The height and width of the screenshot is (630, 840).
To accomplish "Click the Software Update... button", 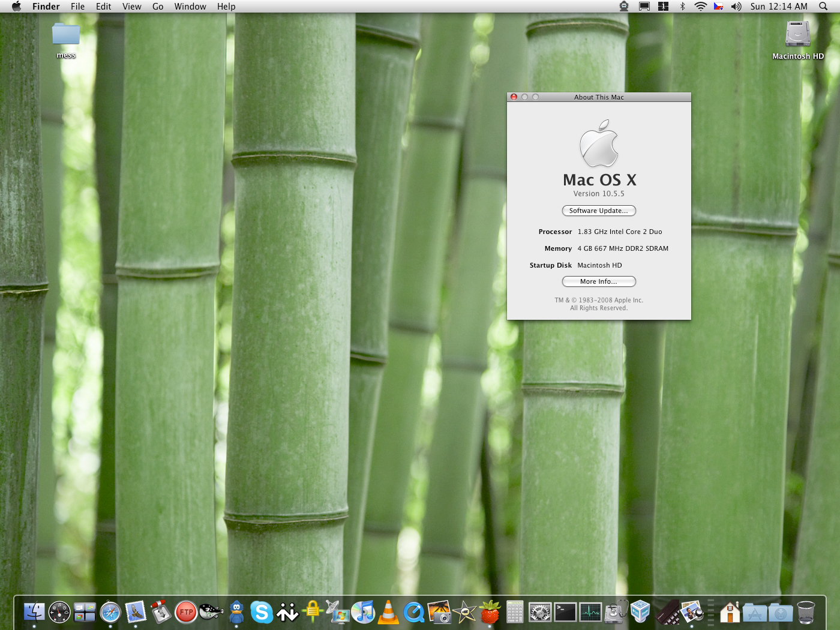I will click(598, 211).
